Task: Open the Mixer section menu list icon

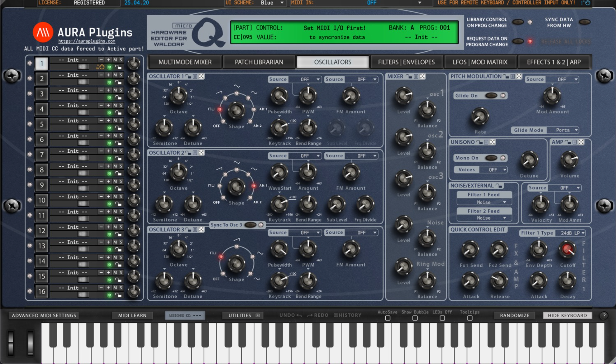Action: (x=416, y=76)
